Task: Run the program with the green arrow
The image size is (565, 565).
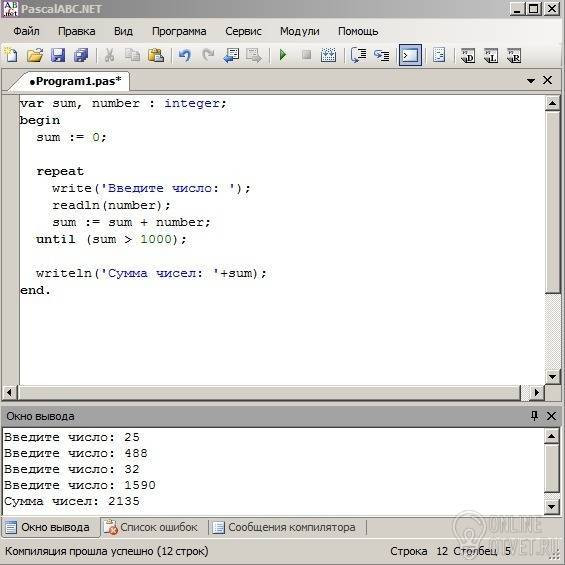Action: (283, 55)
